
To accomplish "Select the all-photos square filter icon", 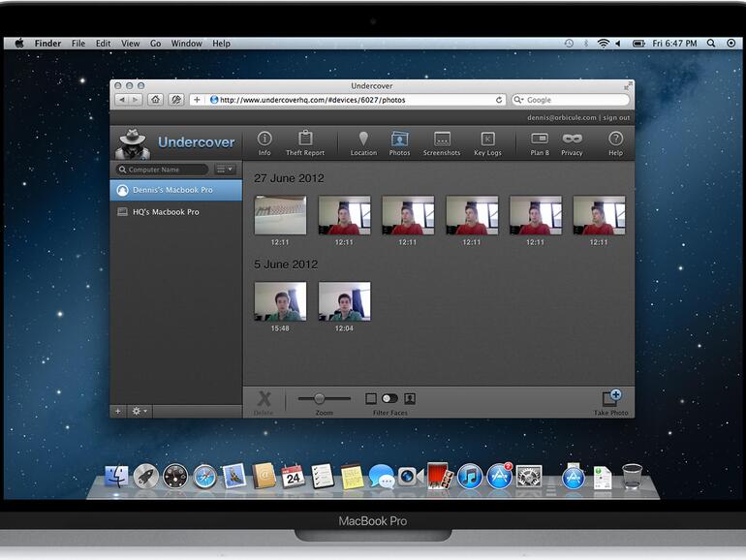I will click(371, 398).
